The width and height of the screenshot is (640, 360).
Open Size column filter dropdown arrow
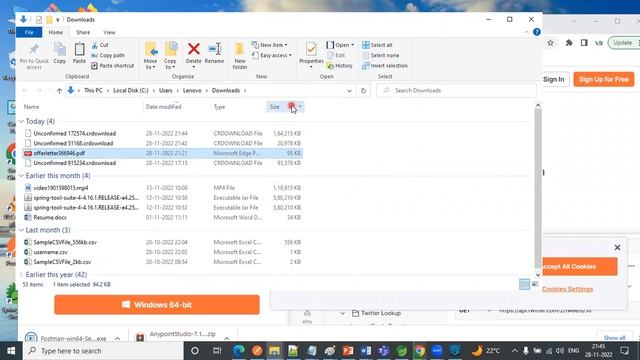300,107
